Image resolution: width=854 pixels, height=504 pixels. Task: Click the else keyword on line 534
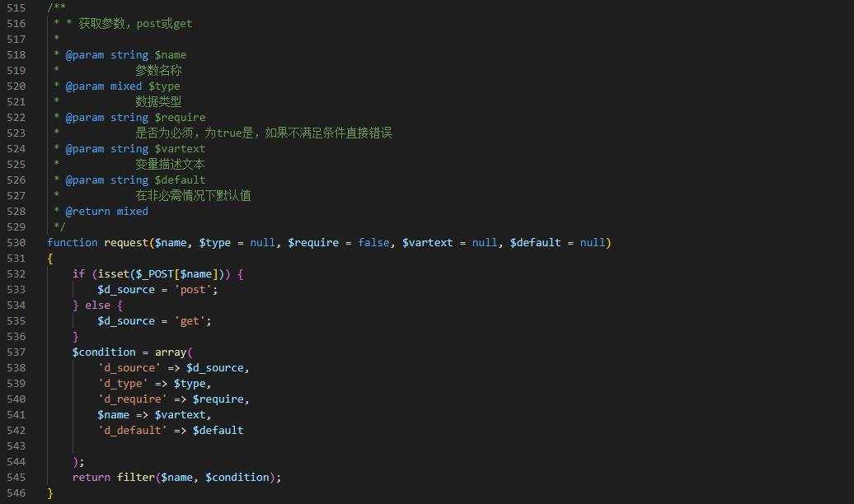point(97,306)
